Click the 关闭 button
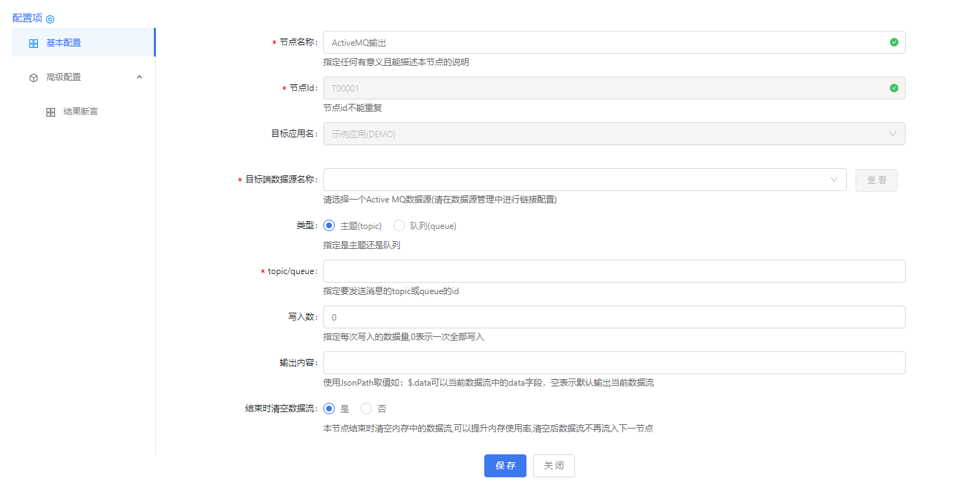 pos(554,466)
